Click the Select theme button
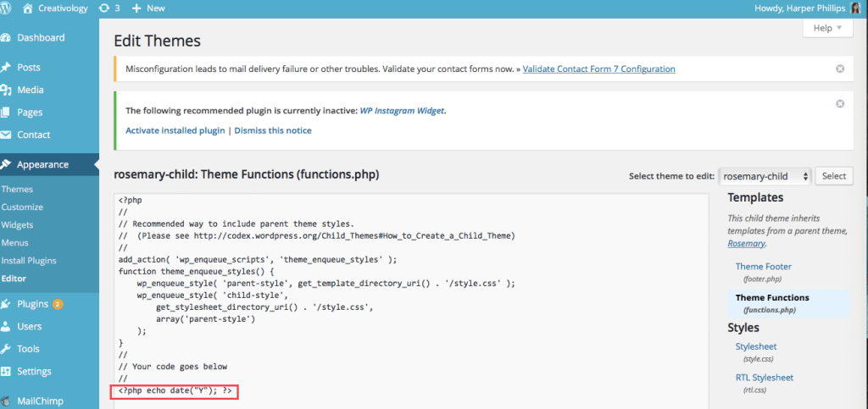The width and height of the screenshot is (868, 409). click(x=834, y=176)
